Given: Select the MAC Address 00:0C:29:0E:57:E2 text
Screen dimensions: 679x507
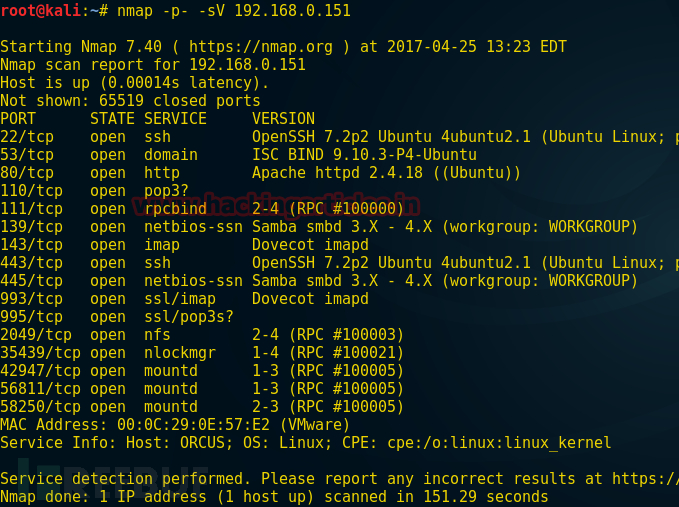Looking at the screenshot, I should [x=135, y=425].
